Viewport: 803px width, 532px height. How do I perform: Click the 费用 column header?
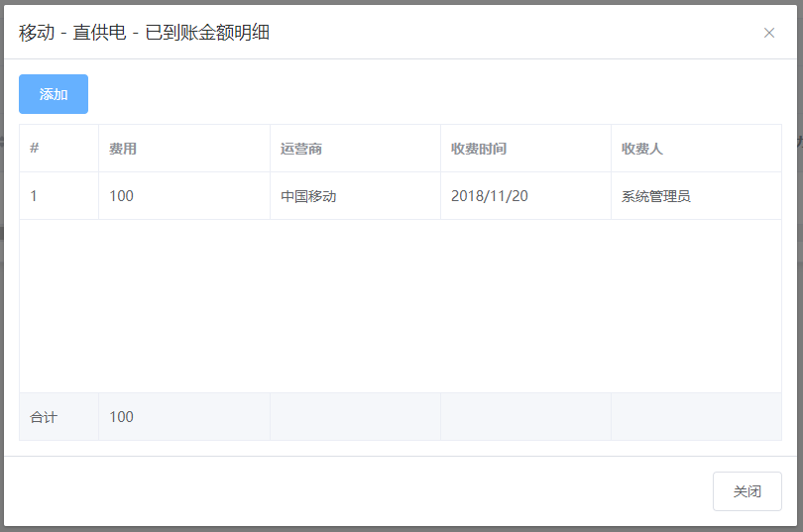pyautogui.click(x=123, y=149)
